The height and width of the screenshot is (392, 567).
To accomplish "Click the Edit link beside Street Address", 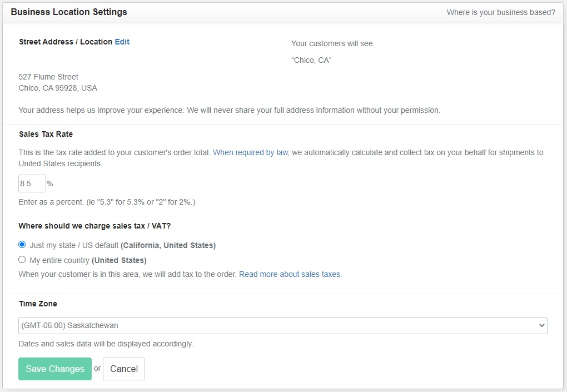I will click(x=122, y=42).
